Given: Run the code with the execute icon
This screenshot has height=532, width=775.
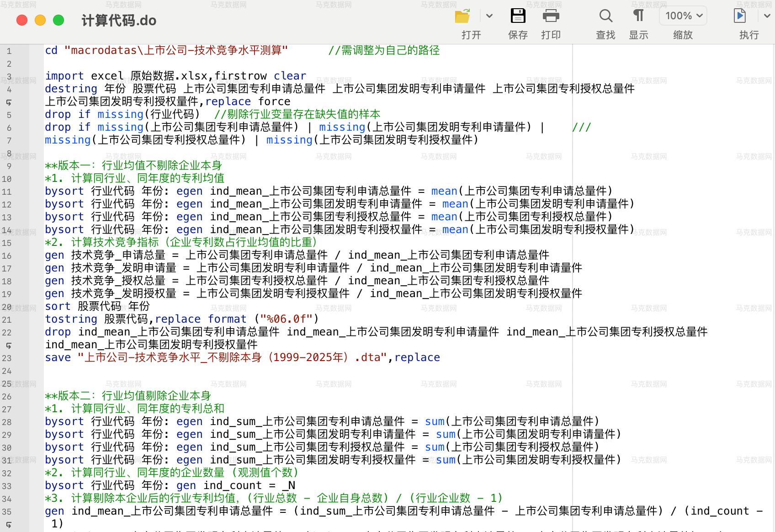Looking at the screenshot, I should [x=740, y=16].
